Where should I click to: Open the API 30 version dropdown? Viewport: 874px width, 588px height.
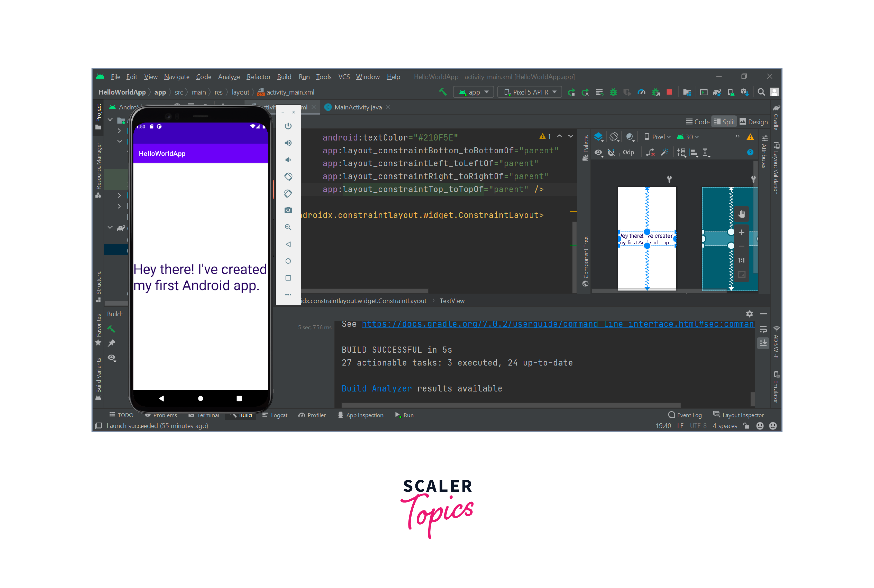tap(688, 137)
